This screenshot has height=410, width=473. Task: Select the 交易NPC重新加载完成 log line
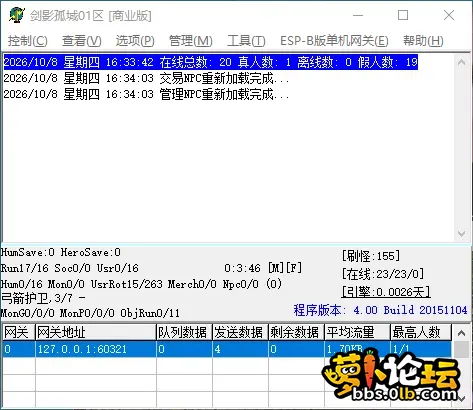[x=146, y=78]
